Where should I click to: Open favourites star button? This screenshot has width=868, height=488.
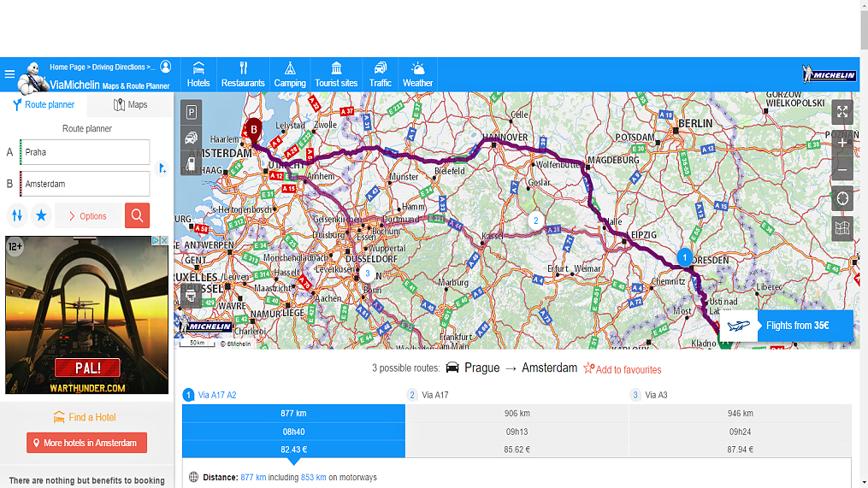point(42,215)
